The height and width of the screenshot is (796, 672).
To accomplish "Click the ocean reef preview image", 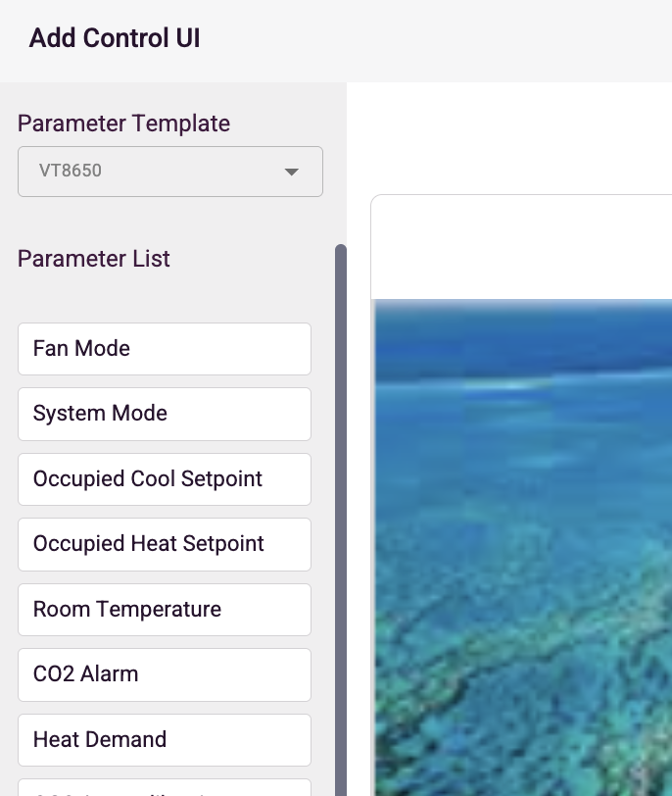I will click(x=522, y=548).
